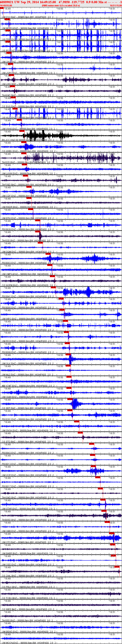Click the UW MOON EHZ station label
This screenshot has height=644, width=122.
pos(28,643)
